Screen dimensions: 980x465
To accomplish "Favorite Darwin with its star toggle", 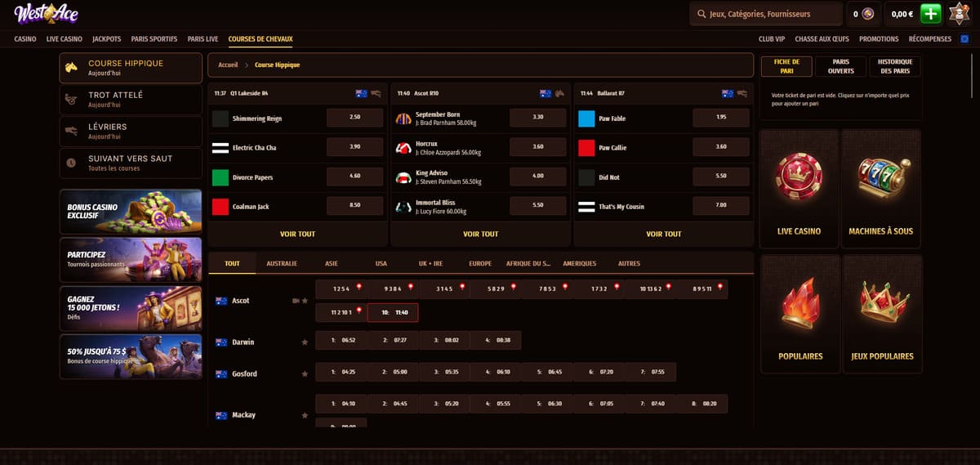I will click(x=305, y=342).
